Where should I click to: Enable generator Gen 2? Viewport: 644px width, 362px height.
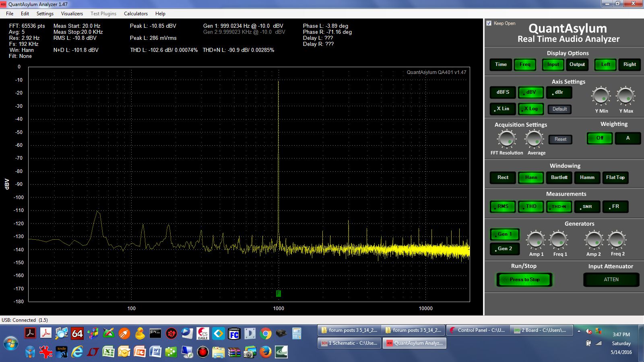tap(505, 249)
